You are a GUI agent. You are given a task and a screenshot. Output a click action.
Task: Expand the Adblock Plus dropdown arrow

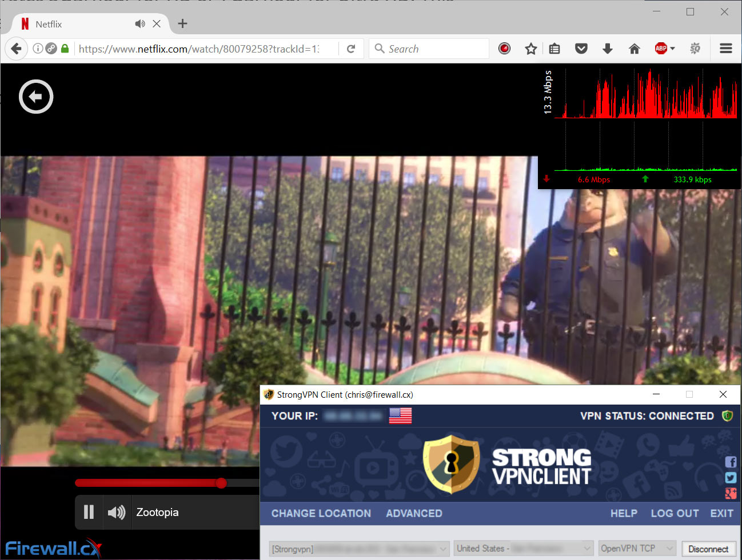tap(673, 49)
